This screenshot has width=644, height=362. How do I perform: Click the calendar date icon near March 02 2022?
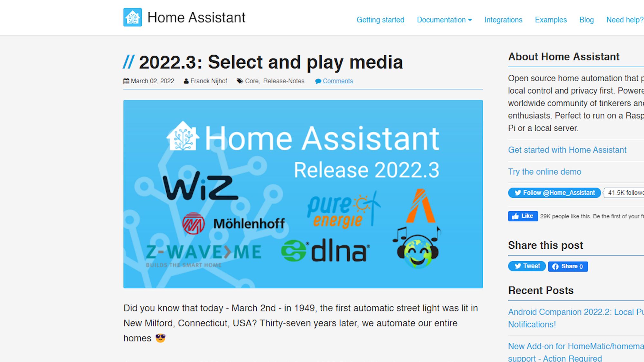pyautogui.click(x=126, y=81)
